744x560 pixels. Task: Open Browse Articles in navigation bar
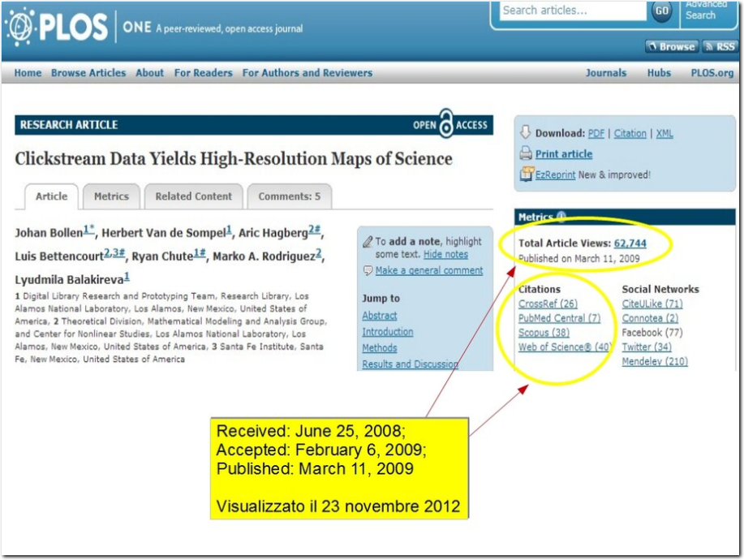point(88,73)
